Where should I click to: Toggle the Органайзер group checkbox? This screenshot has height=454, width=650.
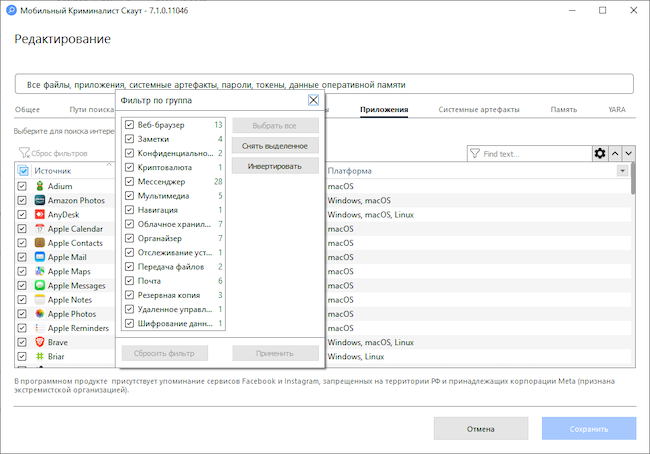coord(129,238)
